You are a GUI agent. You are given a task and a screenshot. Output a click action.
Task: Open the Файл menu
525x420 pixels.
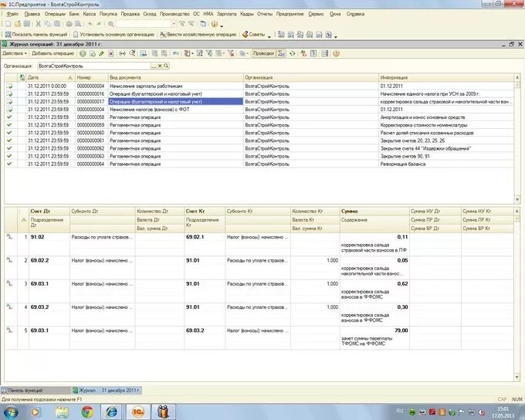click(12, 14)
